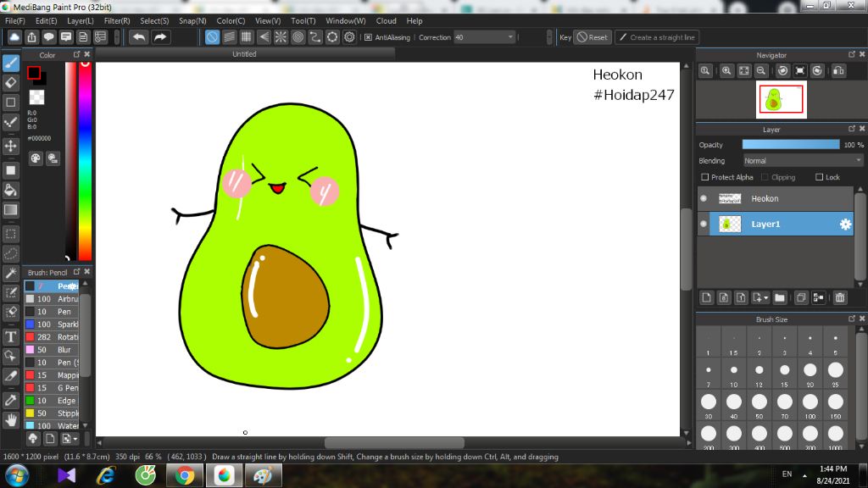Image resolution: width=868 pixels, height=488 pixels.
Task: Open the File menu
Action: 15,21
